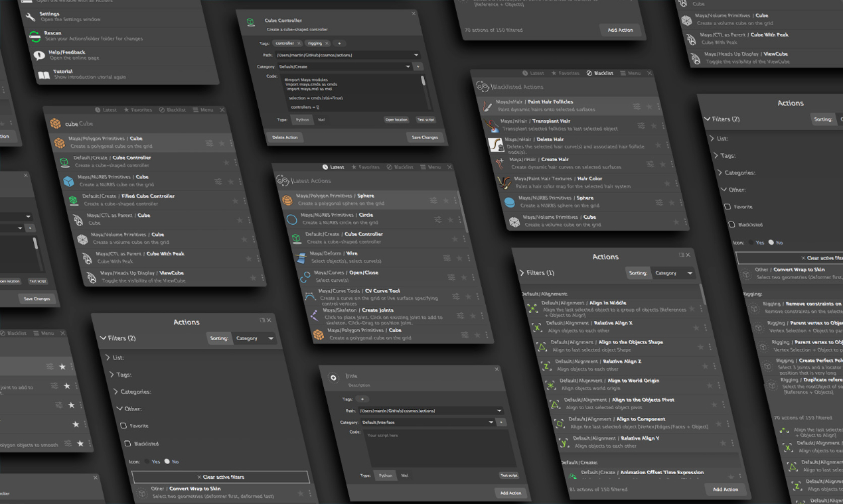Click the Wire deformer icon

tap(301, 257)
